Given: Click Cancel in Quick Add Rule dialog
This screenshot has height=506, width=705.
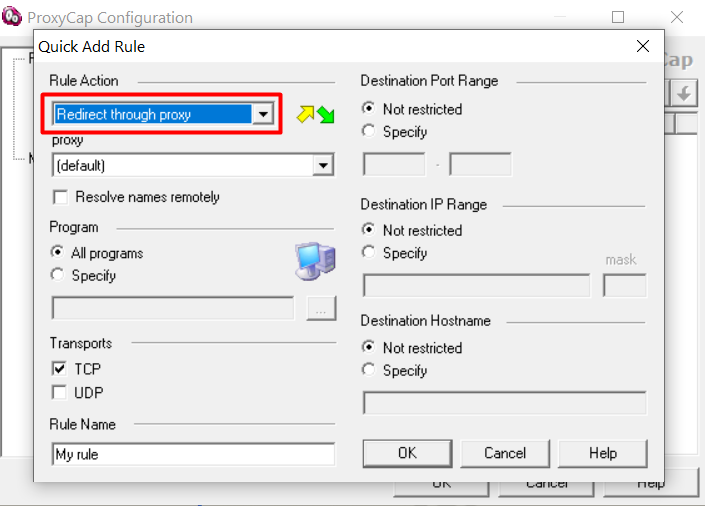Looking at the screenshot, I should point(505,453).
